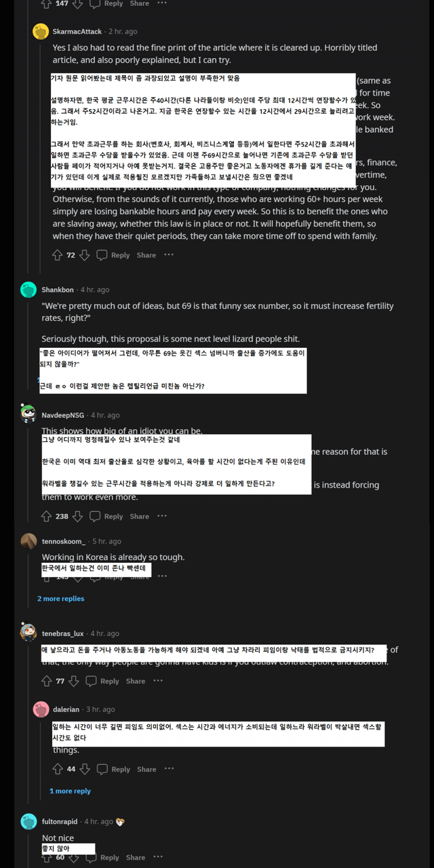Expand the "2 more replies" thread
The height and width of the screenshot is (868, 434).
click(x=61, y=599)
